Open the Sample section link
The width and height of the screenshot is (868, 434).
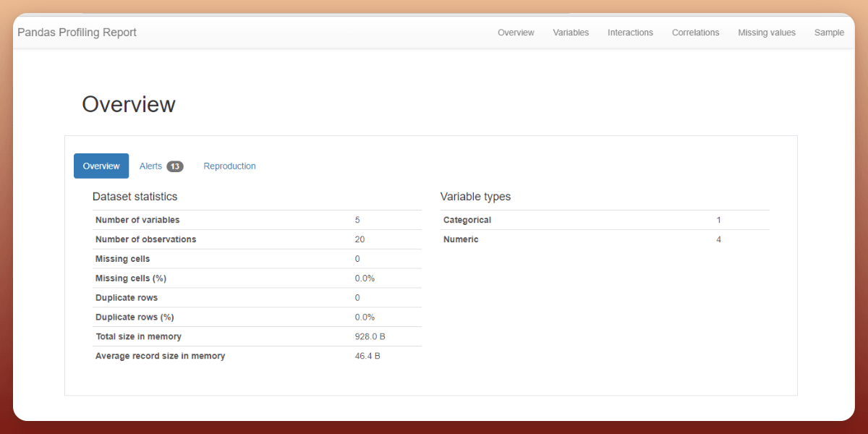pos(829,33)
